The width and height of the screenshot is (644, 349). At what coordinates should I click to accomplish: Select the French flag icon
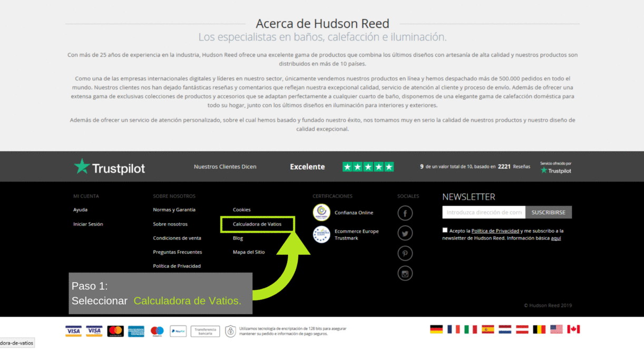pos(453,329)
